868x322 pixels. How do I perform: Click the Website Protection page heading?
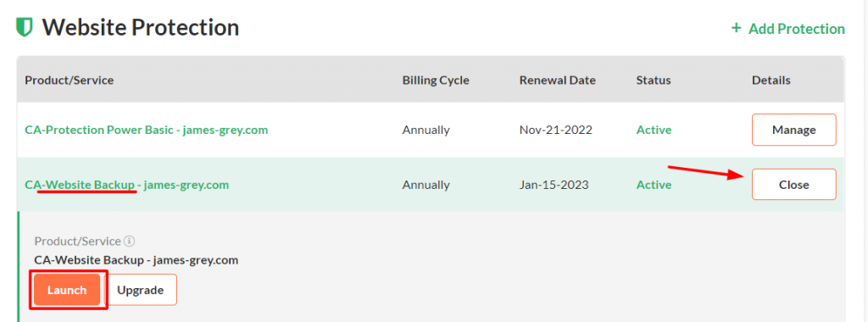(141, 27)
